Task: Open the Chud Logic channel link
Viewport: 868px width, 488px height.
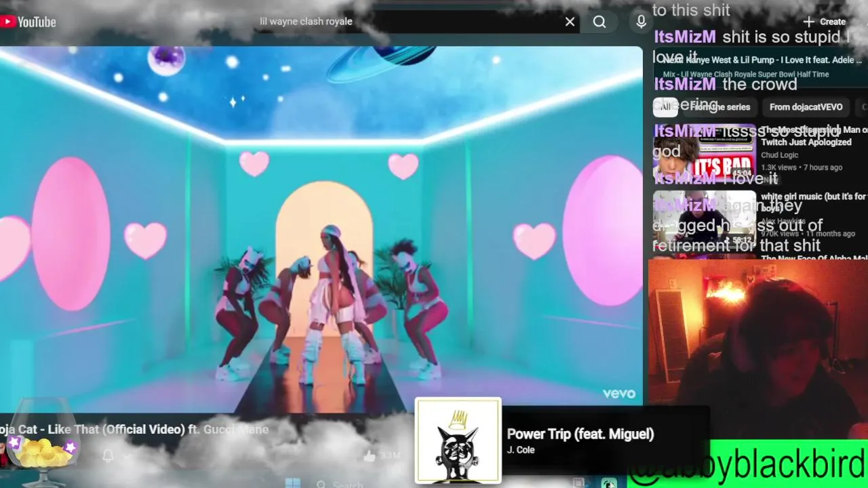Action: point(779,155)
